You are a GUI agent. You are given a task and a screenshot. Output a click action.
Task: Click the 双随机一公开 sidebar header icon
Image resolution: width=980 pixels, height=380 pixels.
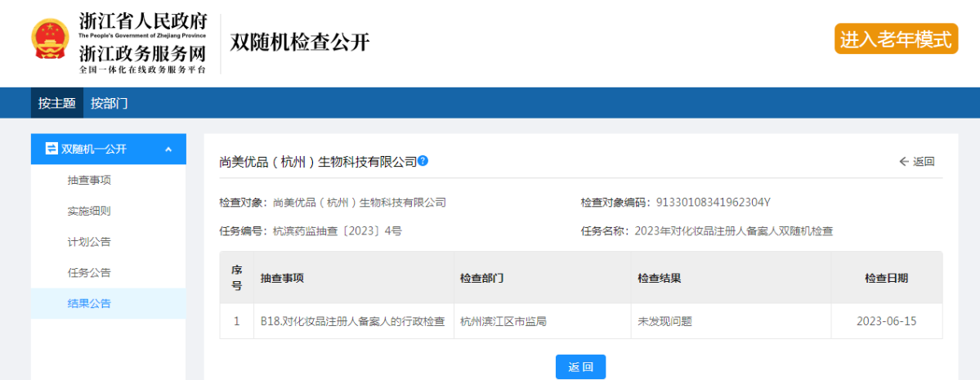click(x=51, y=149)
